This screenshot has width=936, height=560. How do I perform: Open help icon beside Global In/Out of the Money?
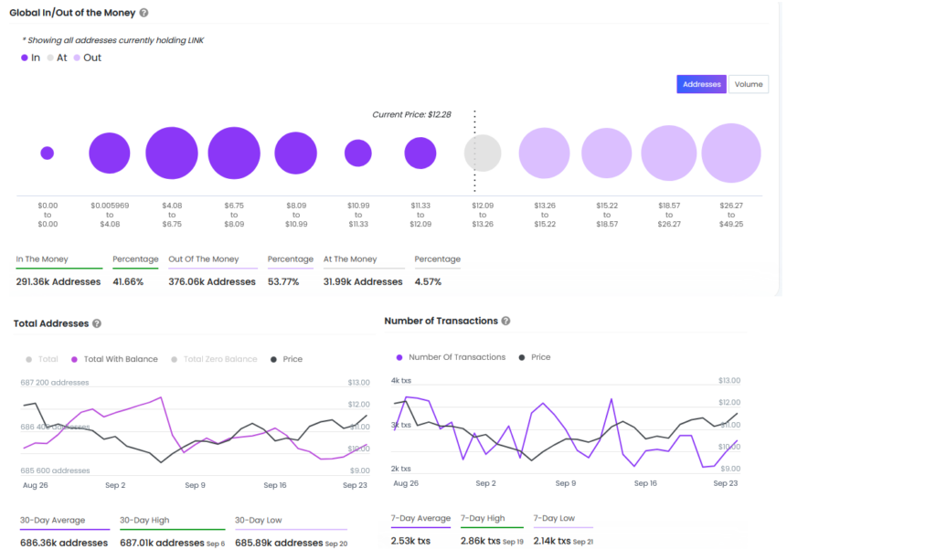tap(144, 13)
